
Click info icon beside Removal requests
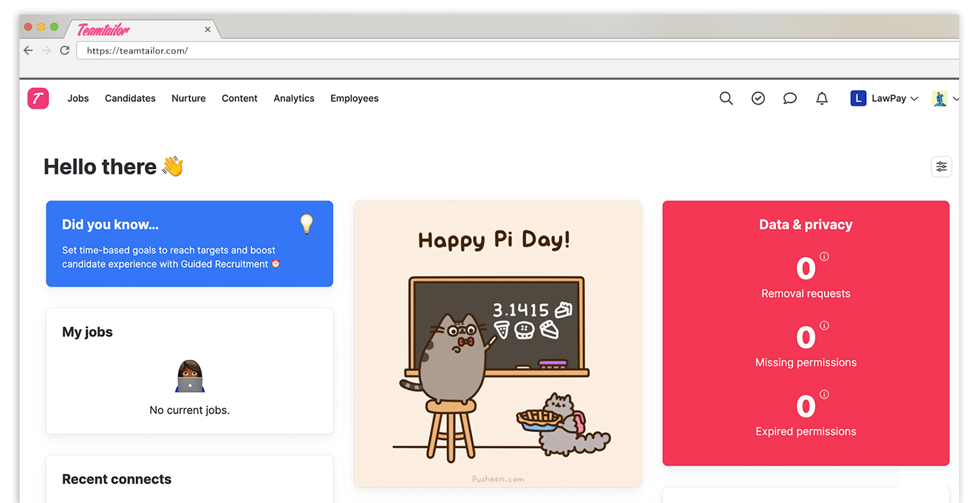pos(824,257)
